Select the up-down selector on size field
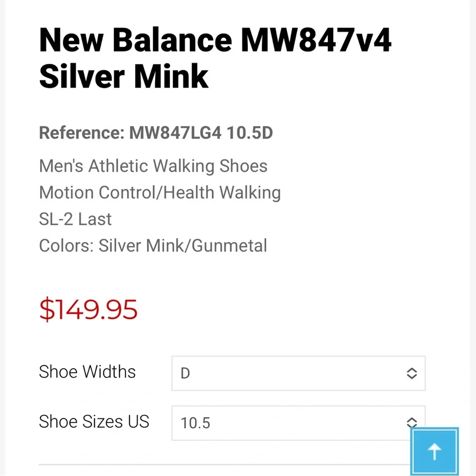The height and width of the screenshot is (476, 476). click(411, 423)
